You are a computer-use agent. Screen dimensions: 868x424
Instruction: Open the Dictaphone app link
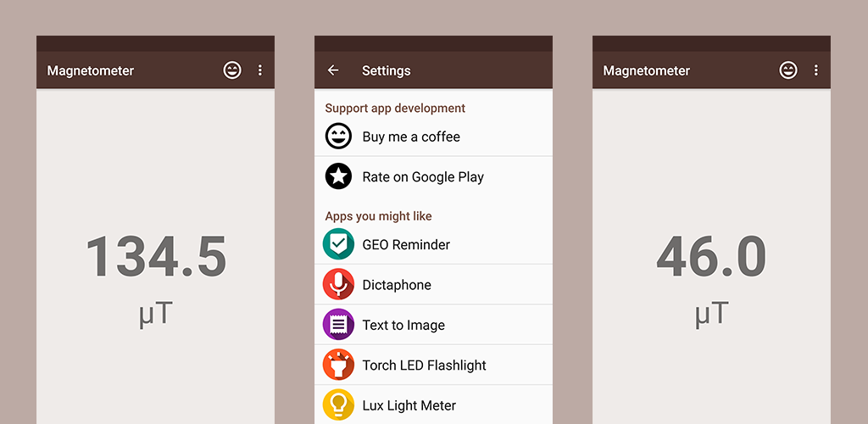point(433,285)
